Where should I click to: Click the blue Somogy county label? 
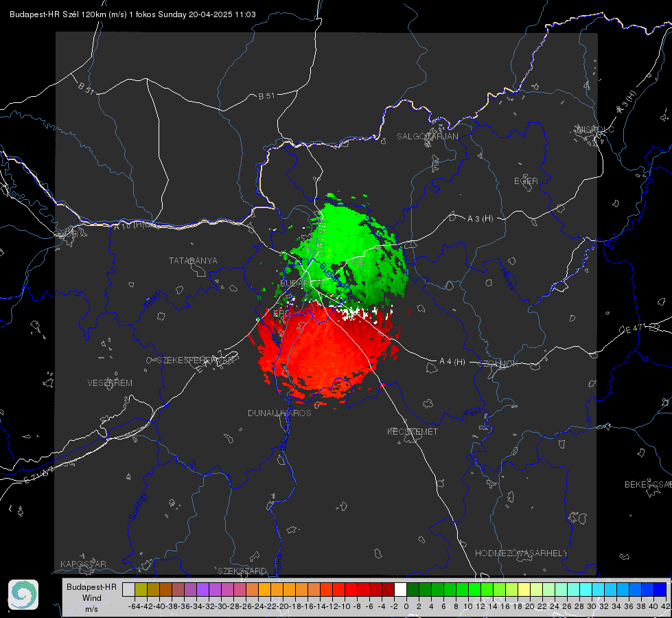pos(137,507)
